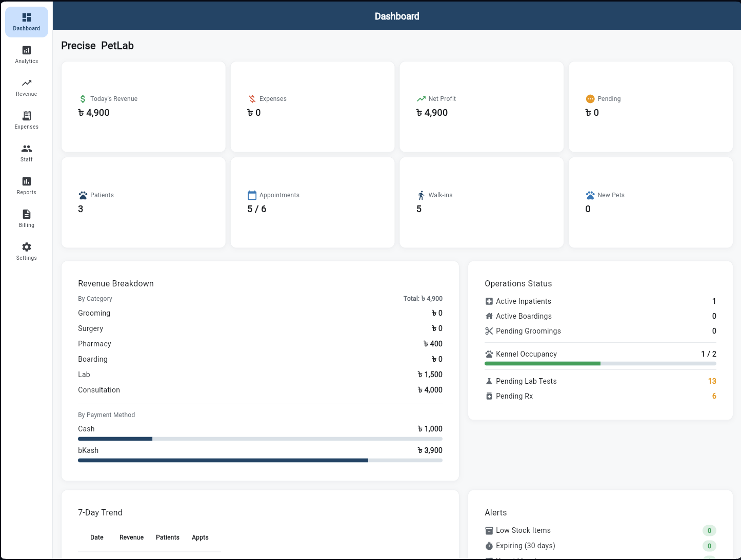
Task: Click the New Pets paw icon
Action: coord(589,195)
